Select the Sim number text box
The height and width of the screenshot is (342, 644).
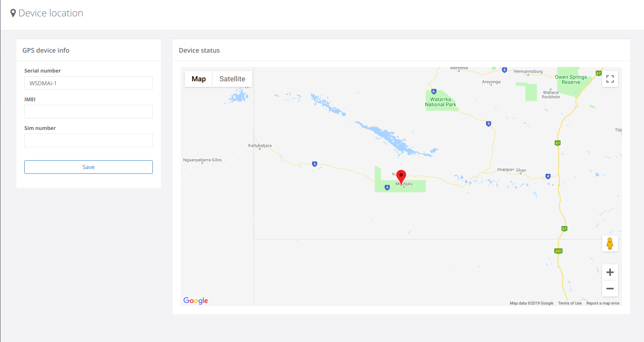pyautogui.click(x=89, y=140)
